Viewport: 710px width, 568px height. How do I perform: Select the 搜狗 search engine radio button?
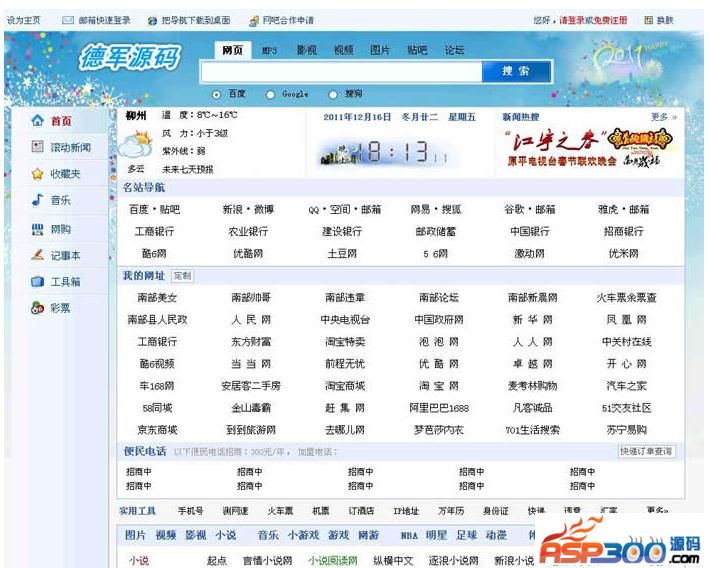333,94
